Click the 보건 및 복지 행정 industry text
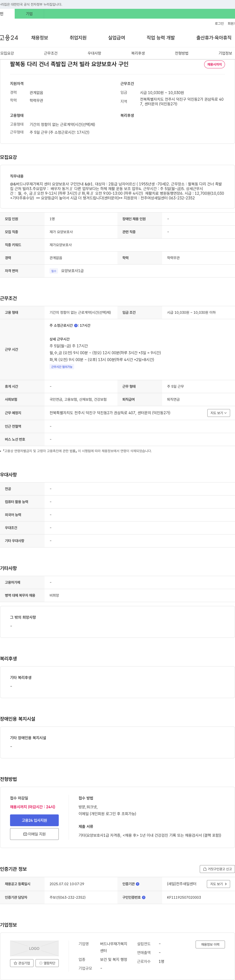Image resolution: width=235 pixels, height=980 pixels. pyautogui.click(x=114, y=959)
